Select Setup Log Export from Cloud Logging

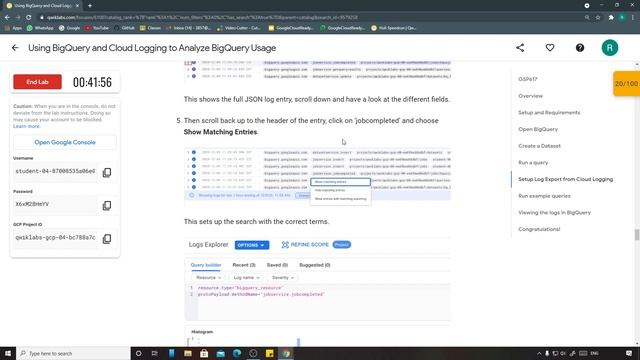(x=565, y=179)
